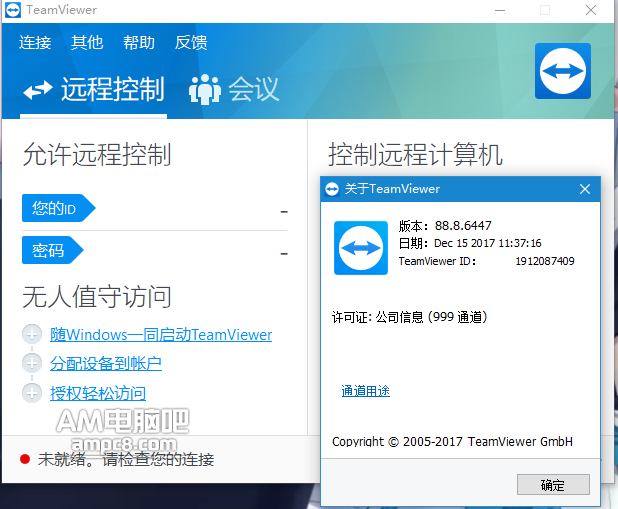Click the 会议 people icon

[x=205, y=89]
